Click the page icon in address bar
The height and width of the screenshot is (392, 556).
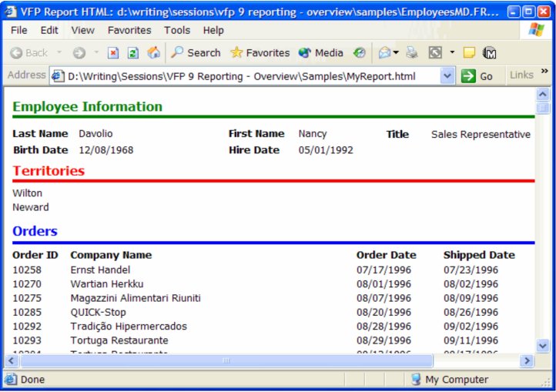58,76
